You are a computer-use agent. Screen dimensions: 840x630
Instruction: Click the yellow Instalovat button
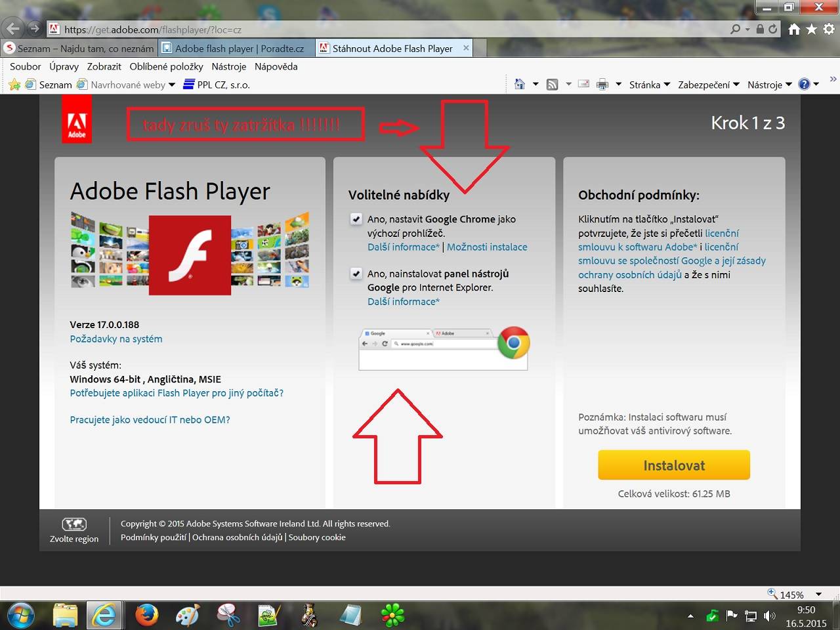pos(674,465)
